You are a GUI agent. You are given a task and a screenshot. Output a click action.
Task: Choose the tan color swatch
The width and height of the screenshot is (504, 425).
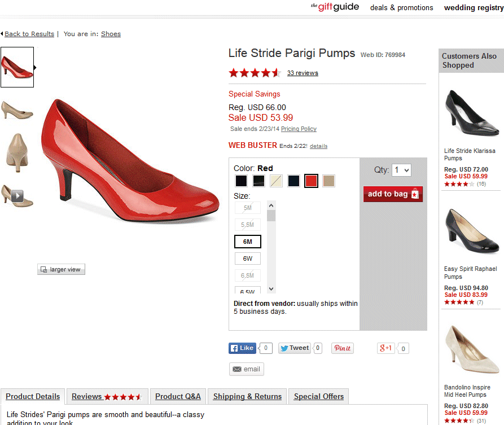click(328, 181)
